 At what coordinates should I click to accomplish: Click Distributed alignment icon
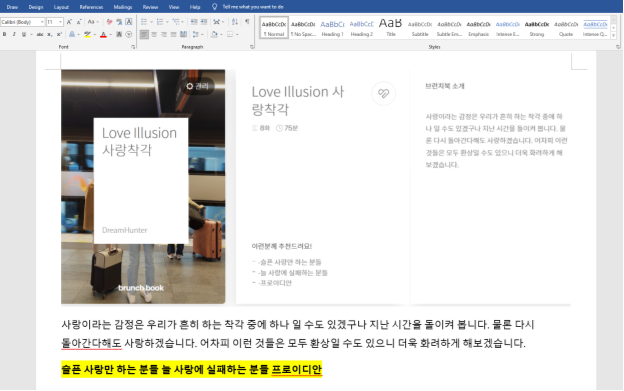(183, 35)
